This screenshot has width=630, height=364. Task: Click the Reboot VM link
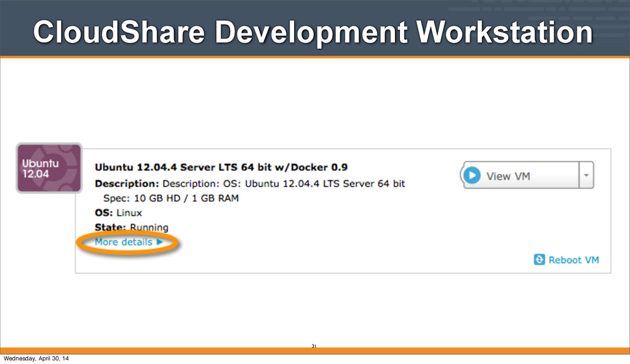573,260
